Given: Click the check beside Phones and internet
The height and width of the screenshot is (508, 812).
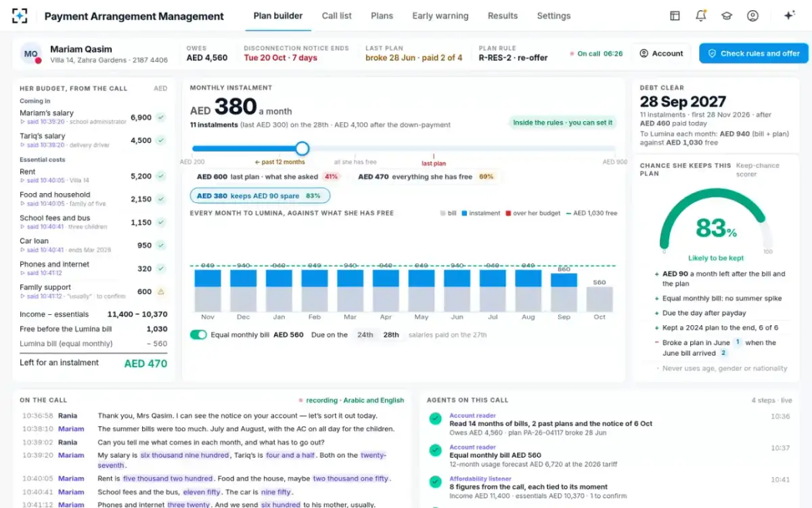Looking at the screenshot, I should tap(160, 268).
